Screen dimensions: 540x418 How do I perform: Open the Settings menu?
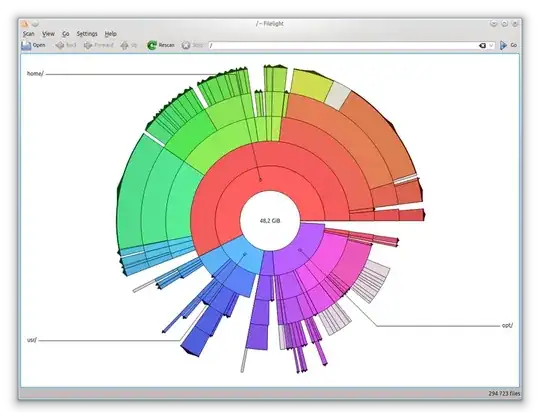click(87, 34)
